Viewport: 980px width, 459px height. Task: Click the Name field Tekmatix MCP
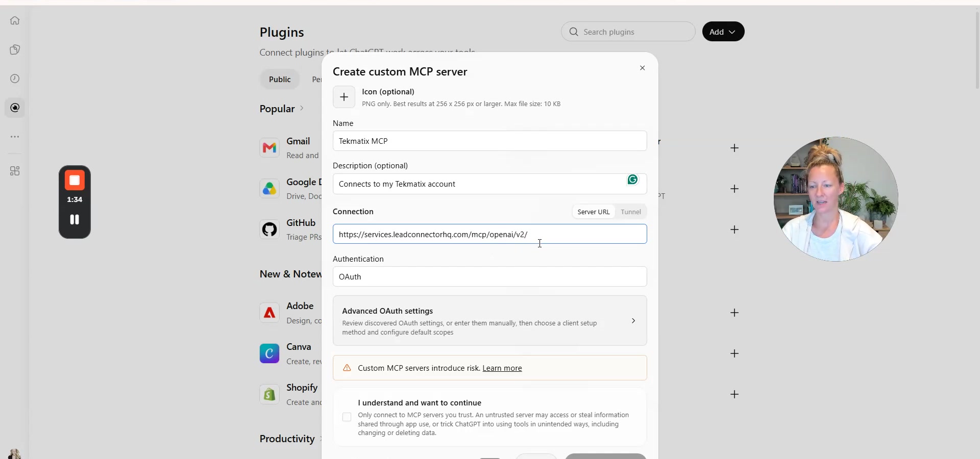click(x=490, y=141)
